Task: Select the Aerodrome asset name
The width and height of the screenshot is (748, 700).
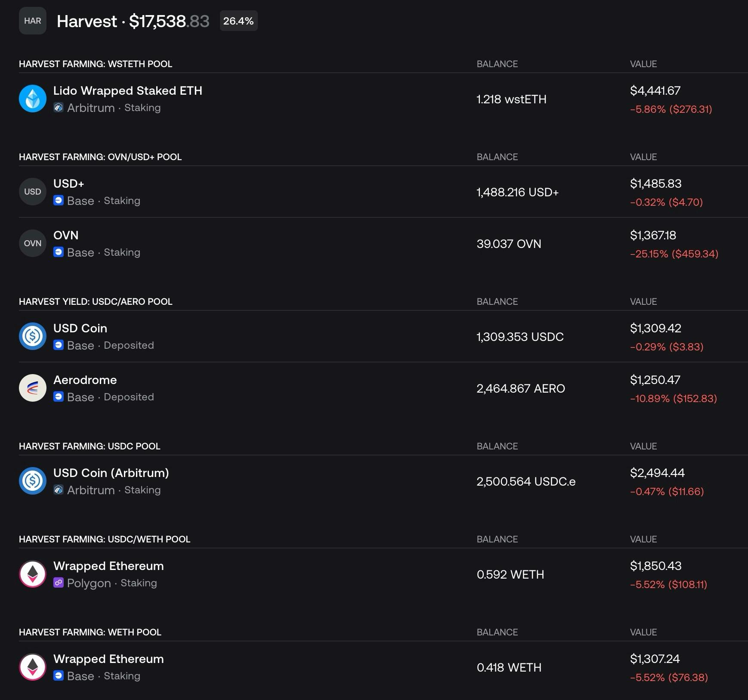Action: 85,380
